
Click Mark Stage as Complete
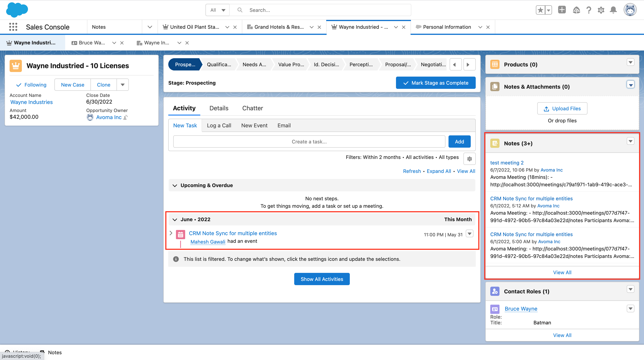[435, 83]
